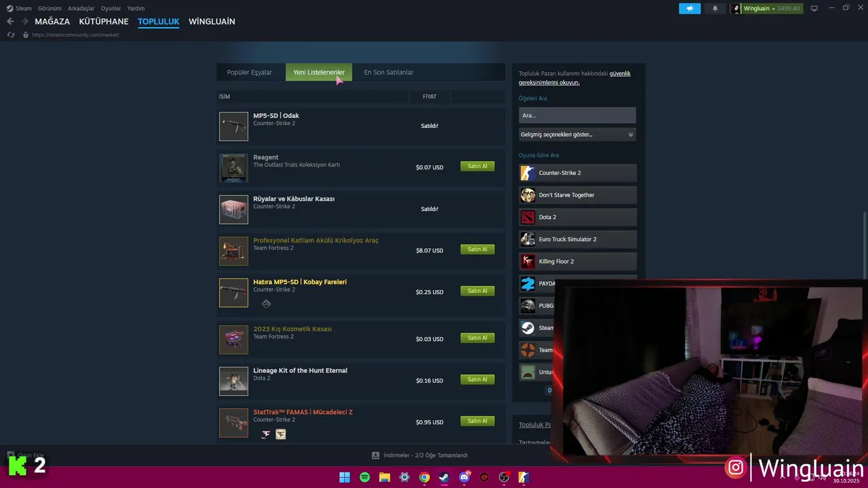
Task: Open the MAĞAZA navigation tab
Action: [52, 22]
